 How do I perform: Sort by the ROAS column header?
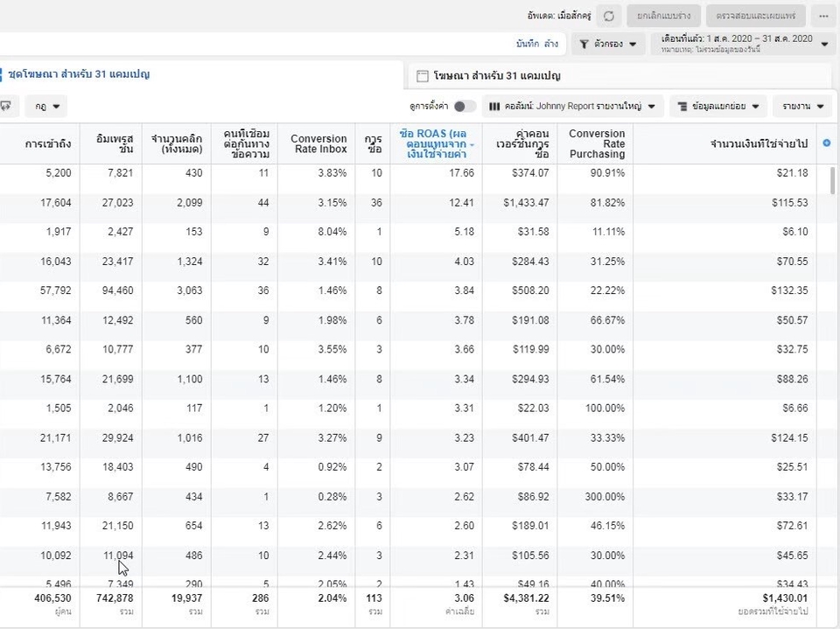point(436,143)
